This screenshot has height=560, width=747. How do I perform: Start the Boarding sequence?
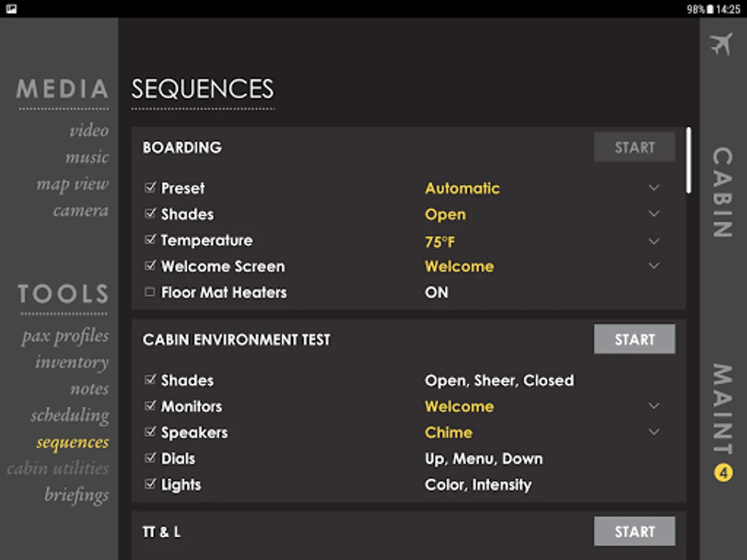(634, 147)
